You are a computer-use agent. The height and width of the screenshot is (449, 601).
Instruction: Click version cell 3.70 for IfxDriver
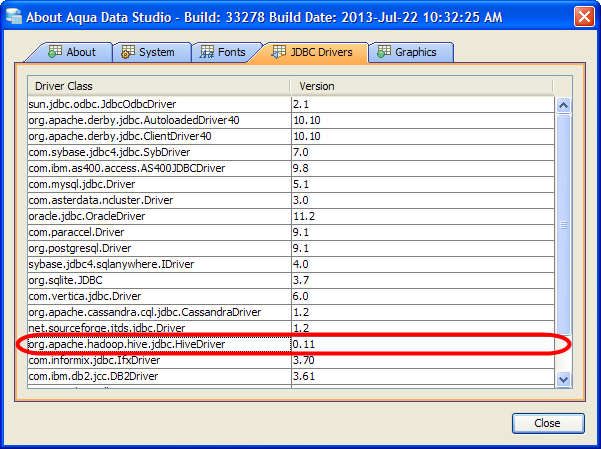click(423, 360)
